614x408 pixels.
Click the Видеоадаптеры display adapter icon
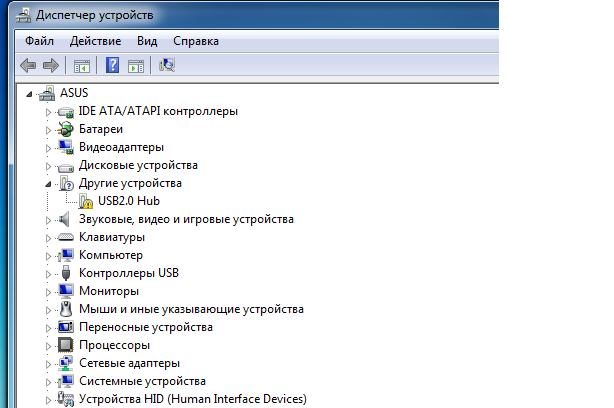(x=66, y=147)
